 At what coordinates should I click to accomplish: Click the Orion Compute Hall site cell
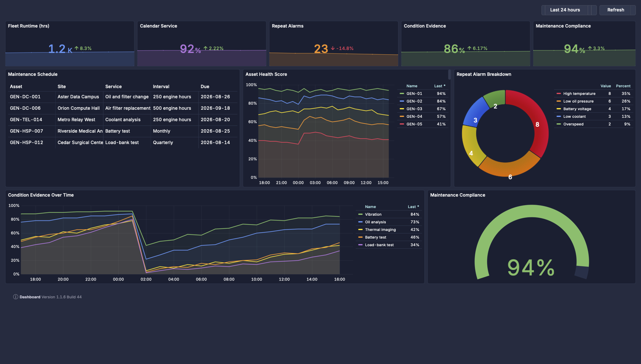[78, 108]
